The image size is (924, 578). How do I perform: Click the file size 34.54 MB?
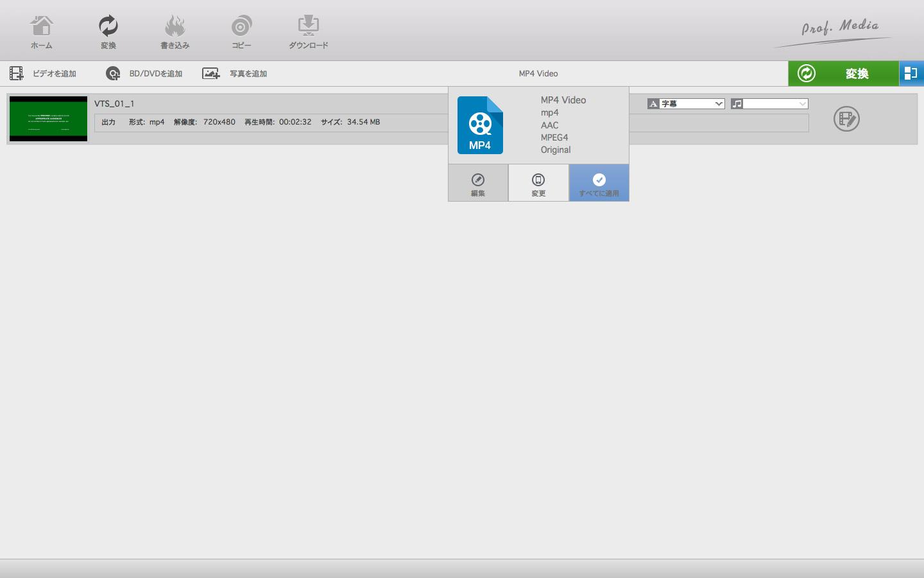point(364,122)
